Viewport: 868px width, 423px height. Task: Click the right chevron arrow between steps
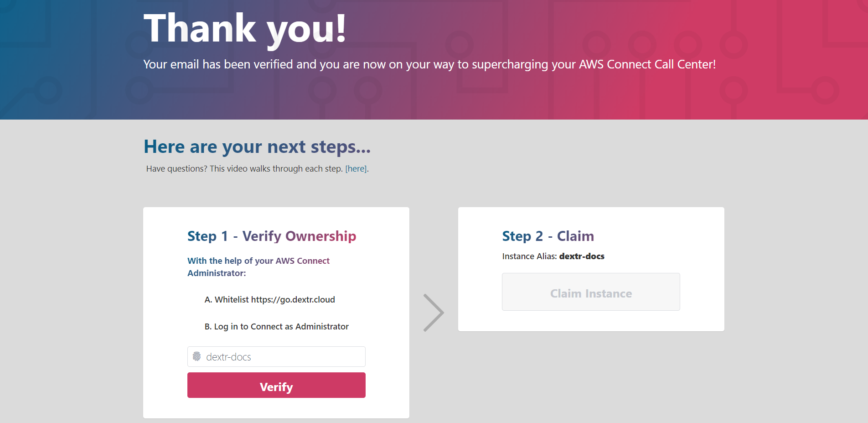coord(434,313)
